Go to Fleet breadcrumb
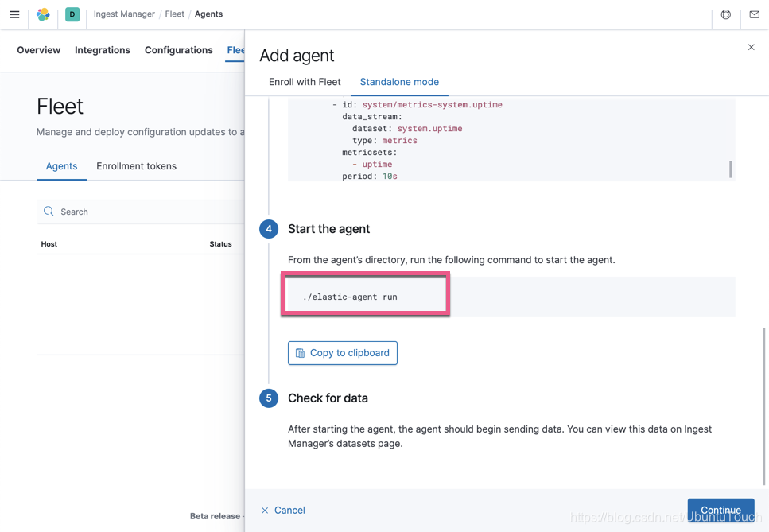The image size is (769, 532). point(175,14)
